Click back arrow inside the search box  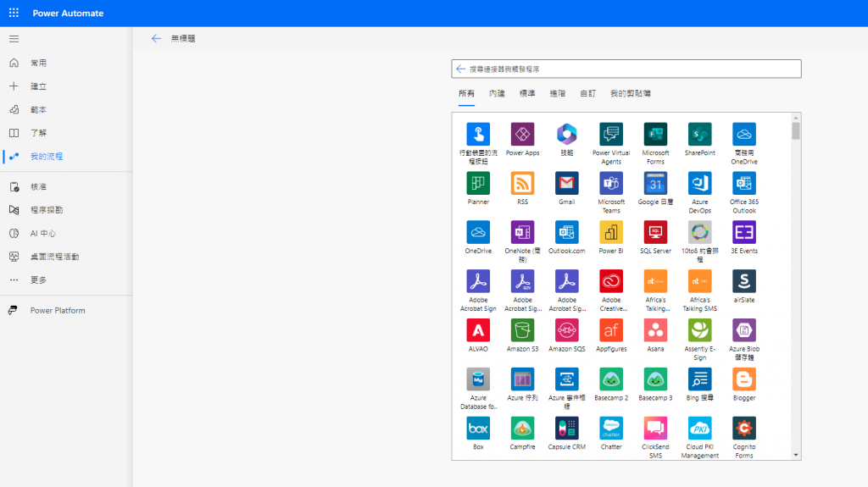point(460,69)
